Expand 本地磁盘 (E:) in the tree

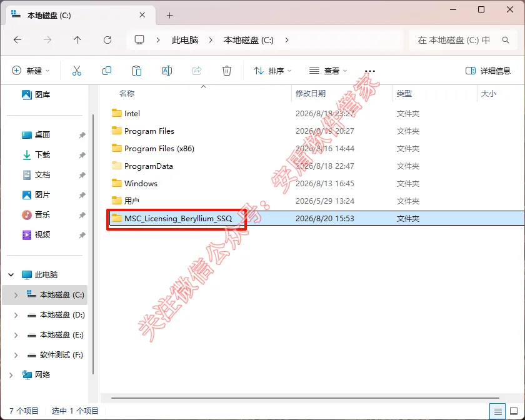coord(16,335)
